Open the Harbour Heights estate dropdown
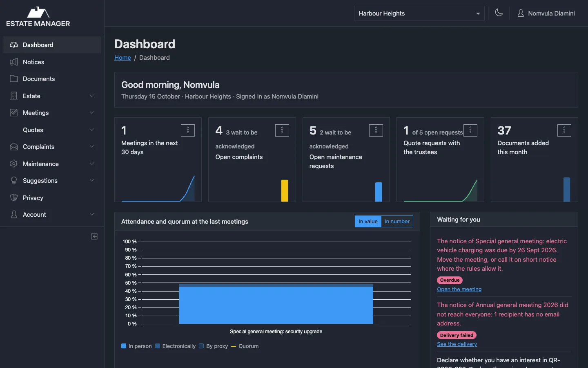 coord(419,13)
